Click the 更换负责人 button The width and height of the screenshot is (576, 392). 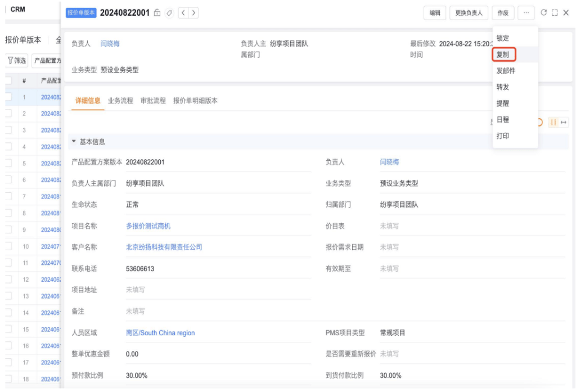(469, 13)
